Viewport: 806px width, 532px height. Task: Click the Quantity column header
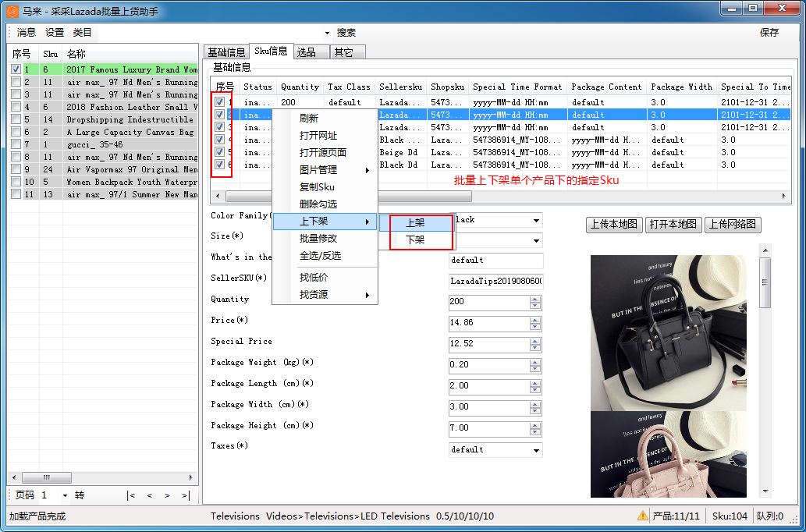coord(300,87)
